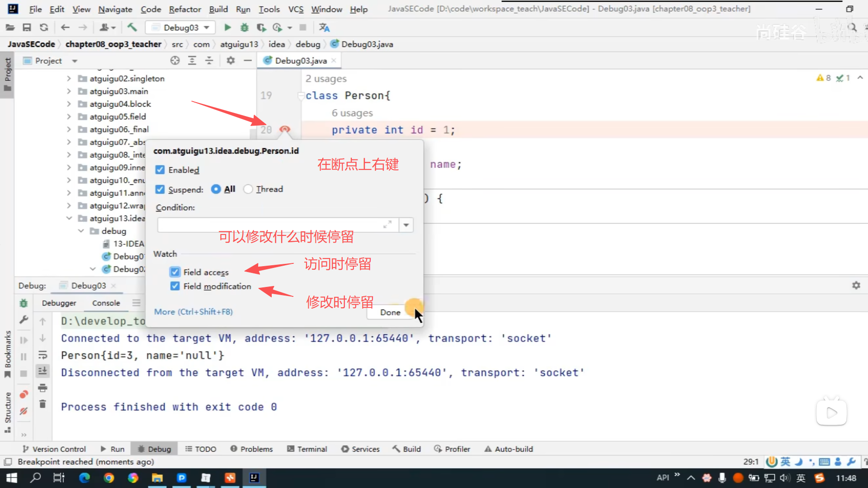Click the Build hammer icon
This screenshot has width=868, height=488.
click(132, 28)
